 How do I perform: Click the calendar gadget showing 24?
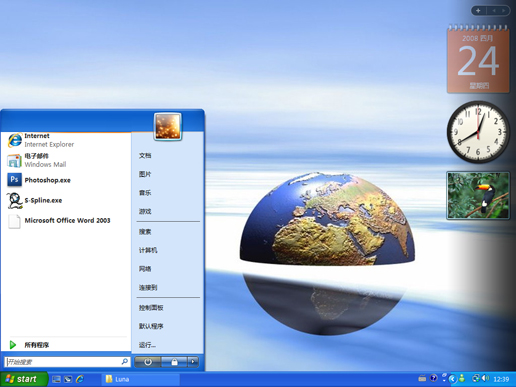point(478,59)
